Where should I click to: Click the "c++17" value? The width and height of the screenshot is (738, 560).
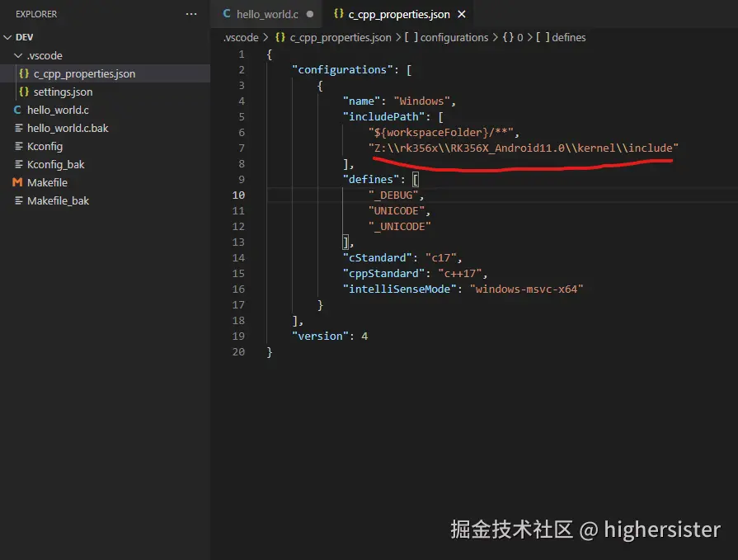tap(460, 274)
